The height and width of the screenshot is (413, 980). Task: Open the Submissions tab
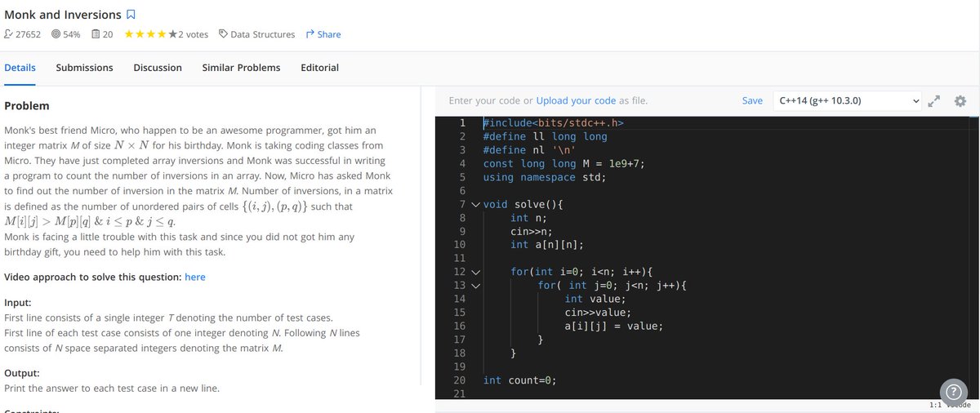84,68
